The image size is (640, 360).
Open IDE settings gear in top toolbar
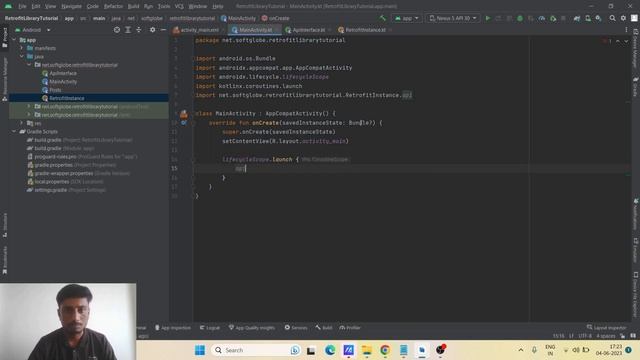[623, 18]
